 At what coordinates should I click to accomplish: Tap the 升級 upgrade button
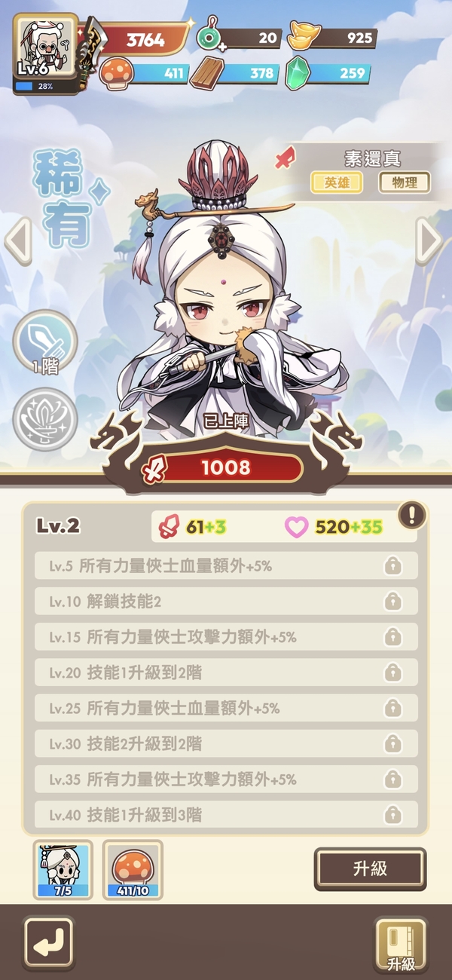[370, 868]
